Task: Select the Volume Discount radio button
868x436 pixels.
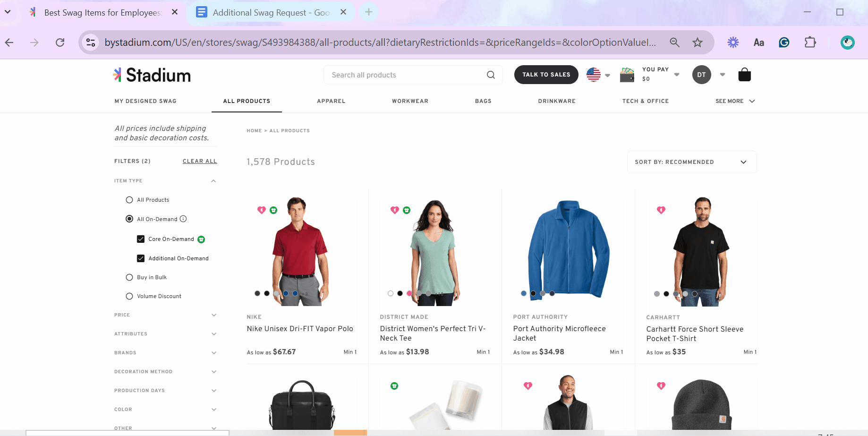Action: [129, 296]
